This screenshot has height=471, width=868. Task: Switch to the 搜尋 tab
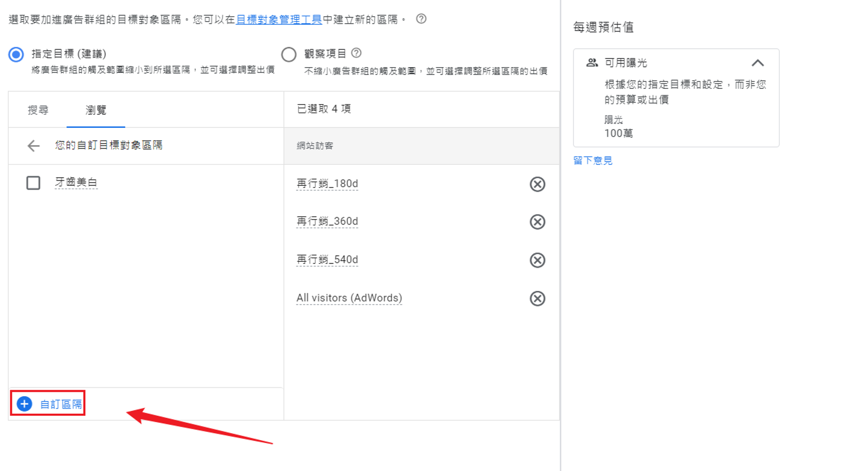click(x=38, y=110)
